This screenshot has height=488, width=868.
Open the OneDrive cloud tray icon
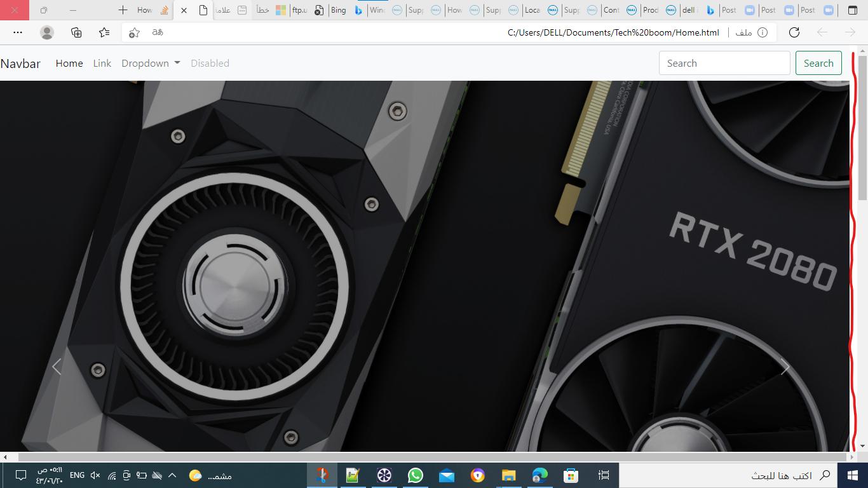(x=157, y=475)
